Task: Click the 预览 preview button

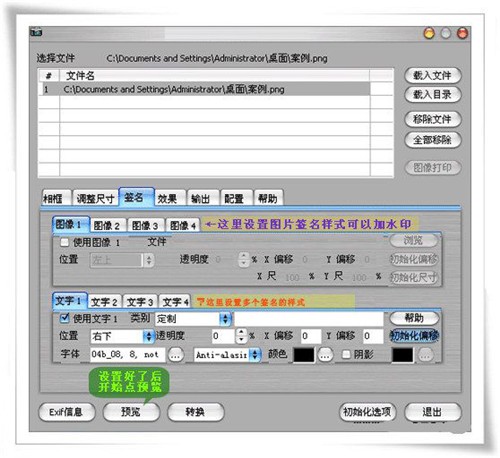Action: point(131,412)
